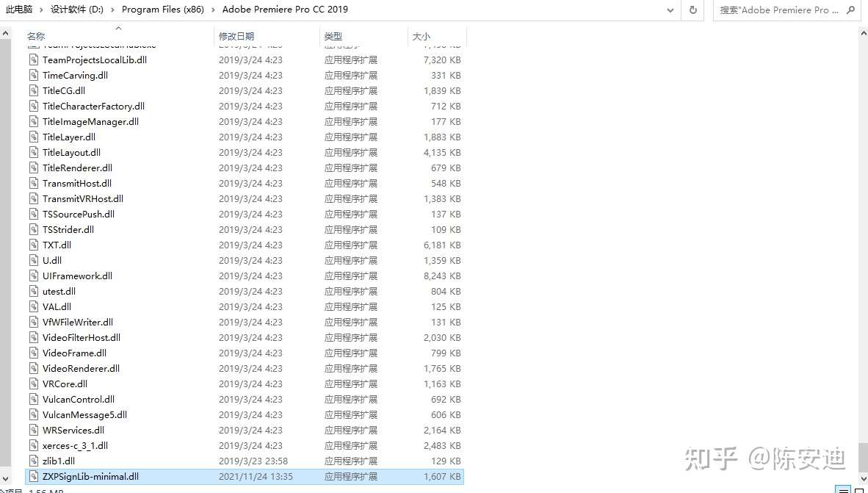Click the 2021/11/24 13:35 date cell
868x493 pixels.
pos(256,476)
